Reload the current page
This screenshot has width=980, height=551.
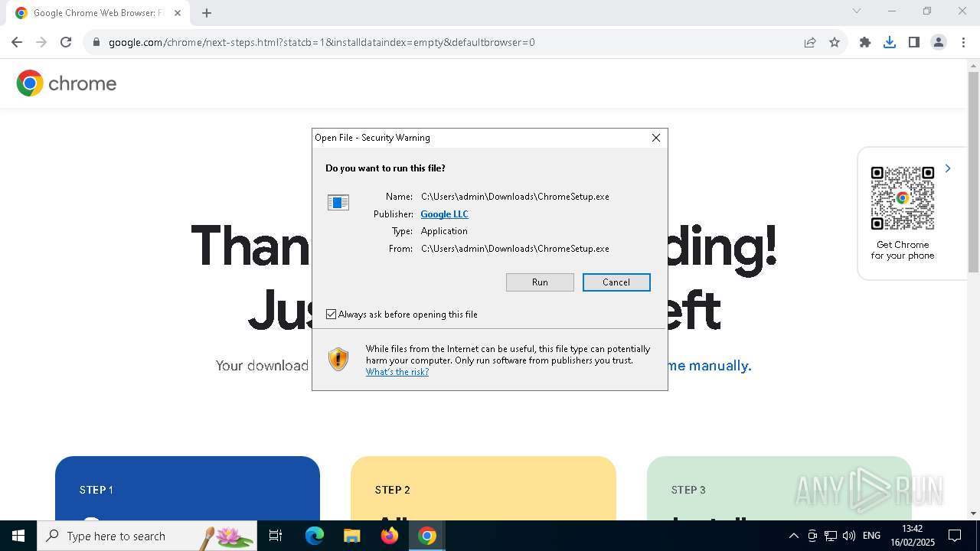click(66, 42)
